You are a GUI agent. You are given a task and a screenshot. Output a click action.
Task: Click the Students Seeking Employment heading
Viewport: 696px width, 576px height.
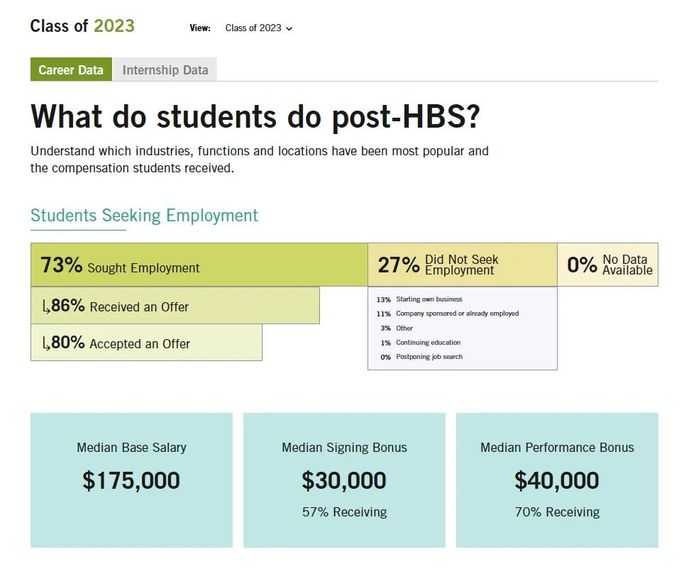click(144, 216)
